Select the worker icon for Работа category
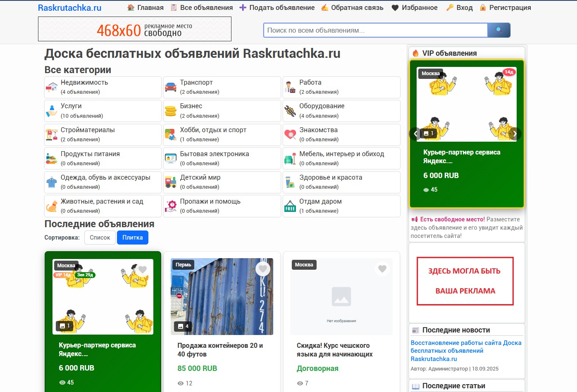The image size is (577, 392). (290, 87)
